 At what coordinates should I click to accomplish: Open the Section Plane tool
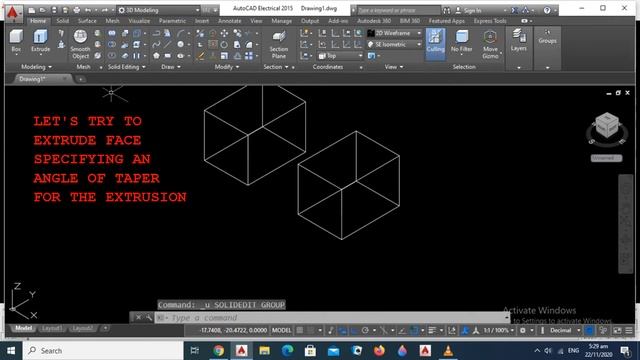tap(278, 44)
